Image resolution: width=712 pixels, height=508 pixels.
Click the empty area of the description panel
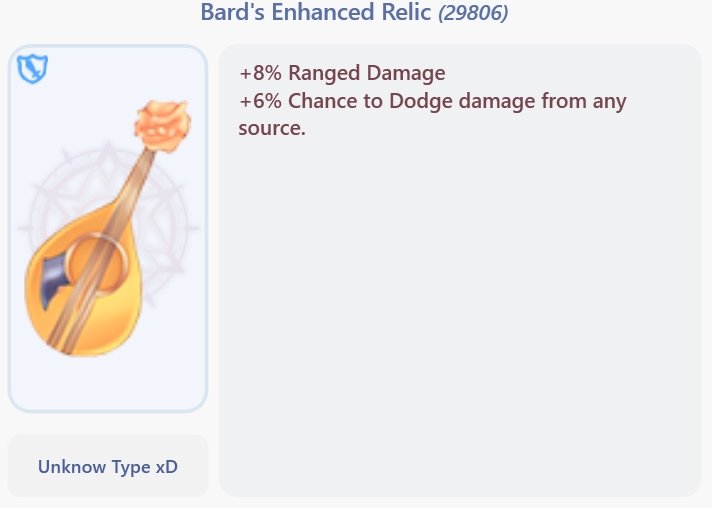coord(460,320)
